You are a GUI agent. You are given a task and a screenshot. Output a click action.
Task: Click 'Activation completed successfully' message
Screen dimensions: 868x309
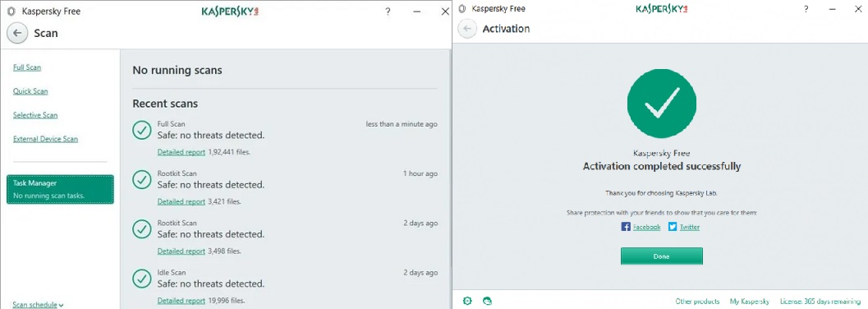pos(662,166)
